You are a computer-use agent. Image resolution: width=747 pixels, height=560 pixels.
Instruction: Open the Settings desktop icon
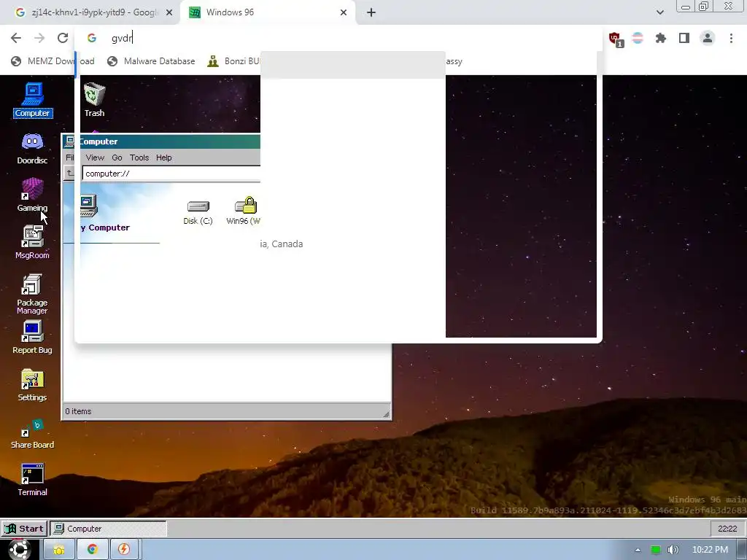[x=32, y=385]
